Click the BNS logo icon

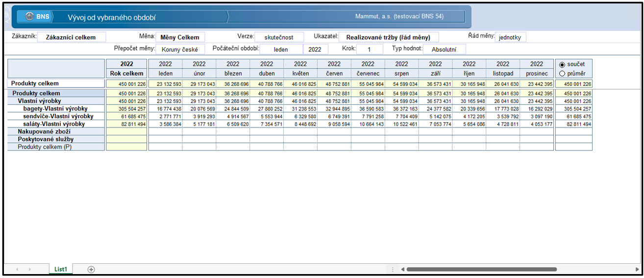click(x=29, y=16)
